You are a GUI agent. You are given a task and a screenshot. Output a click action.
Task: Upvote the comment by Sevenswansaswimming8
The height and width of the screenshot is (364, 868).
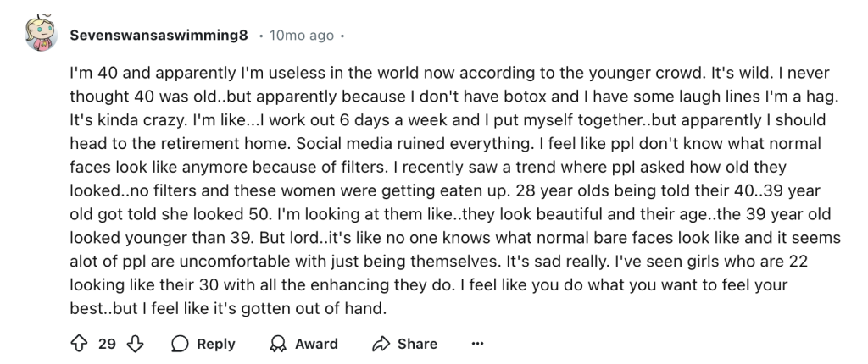pos(80,344)
